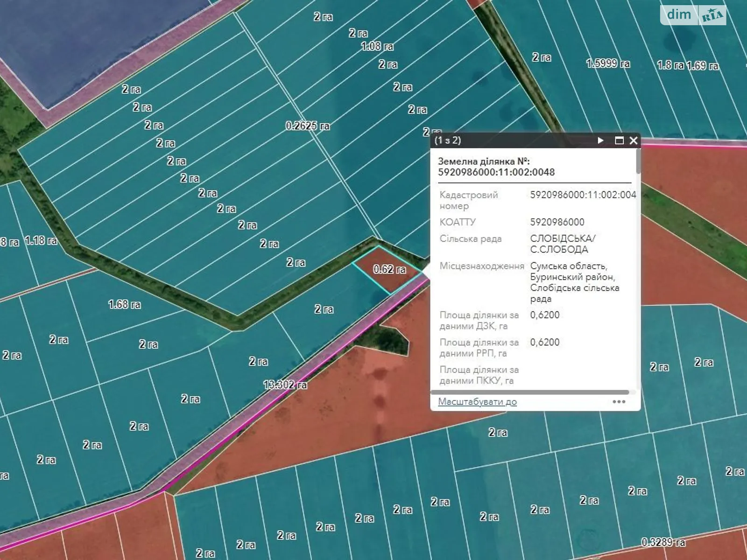The image size is (747, 560).
Task: Click the dim.ria logo watermark
Action: coord(693,15)
